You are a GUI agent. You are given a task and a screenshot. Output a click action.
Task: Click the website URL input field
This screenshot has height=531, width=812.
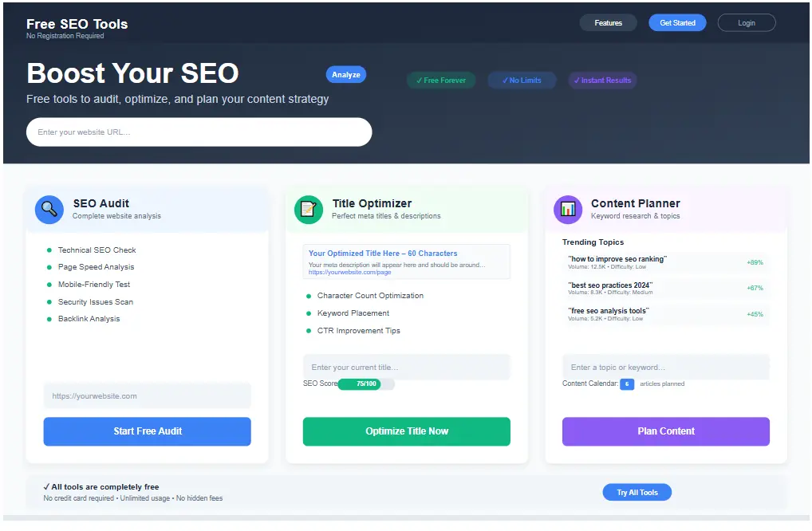click(199, 132)
